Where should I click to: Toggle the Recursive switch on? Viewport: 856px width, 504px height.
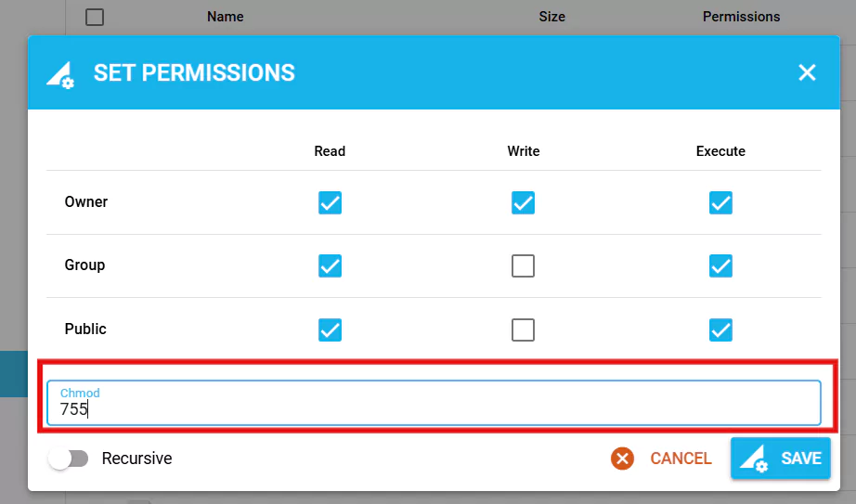[69, 459]
